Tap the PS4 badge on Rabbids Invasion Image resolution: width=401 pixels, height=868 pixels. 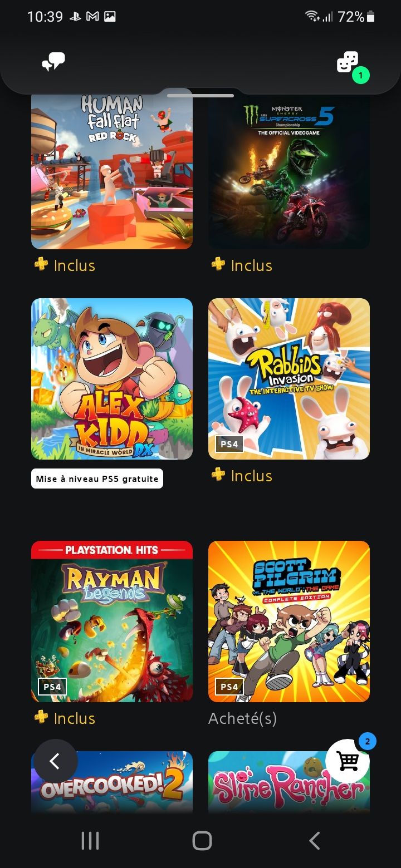[229, 444]
